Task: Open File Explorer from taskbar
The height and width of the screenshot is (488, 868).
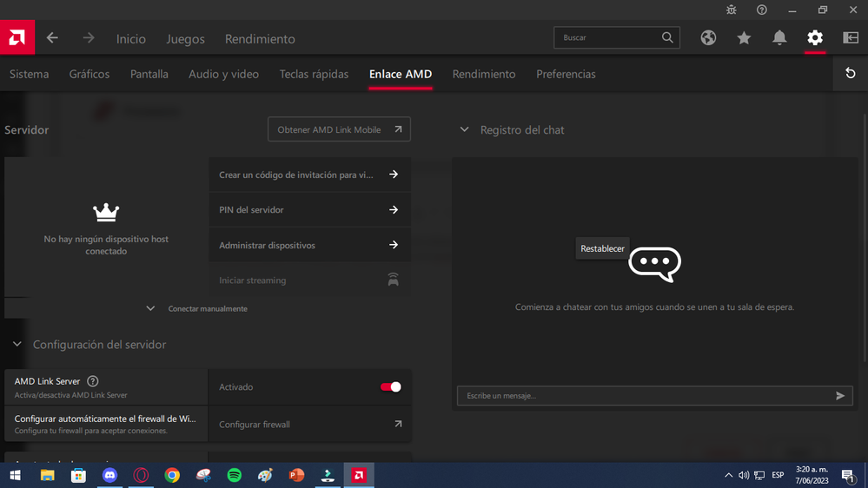Action: (48, 475)
